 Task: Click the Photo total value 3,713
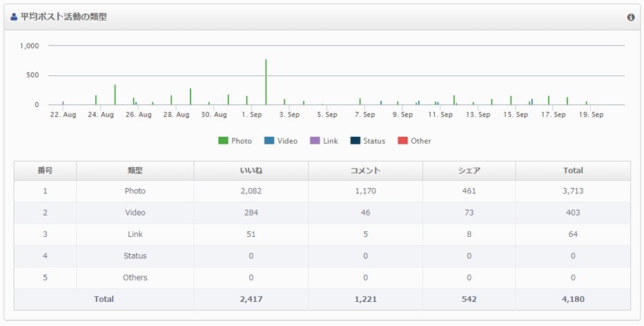click(x=572, y=191)
